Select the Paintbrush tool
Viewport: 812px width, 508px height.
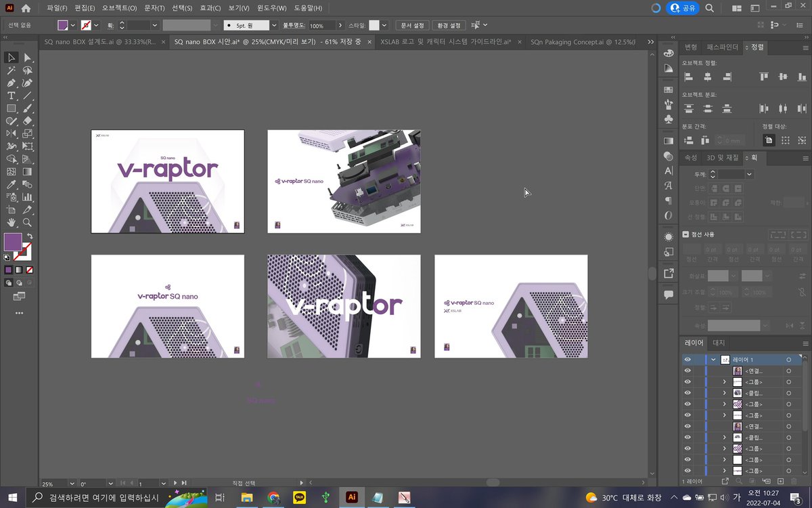coord(28,108)
